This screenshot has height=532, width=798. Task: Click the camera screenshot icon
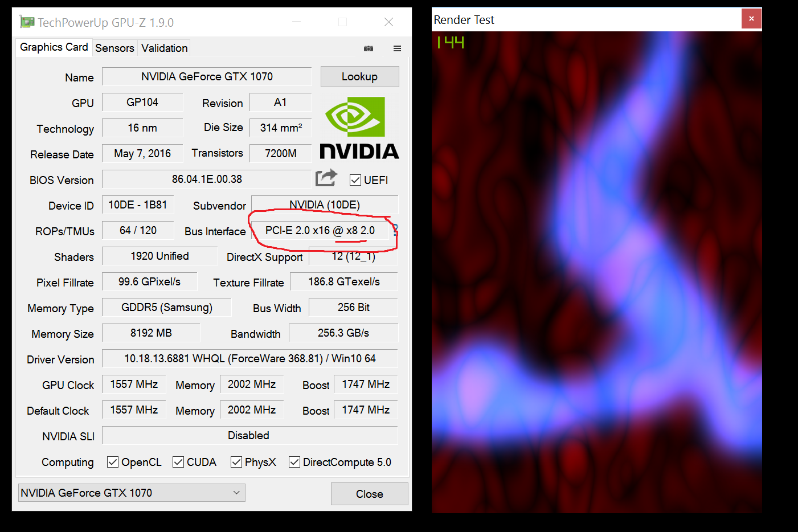pos(369,48)
